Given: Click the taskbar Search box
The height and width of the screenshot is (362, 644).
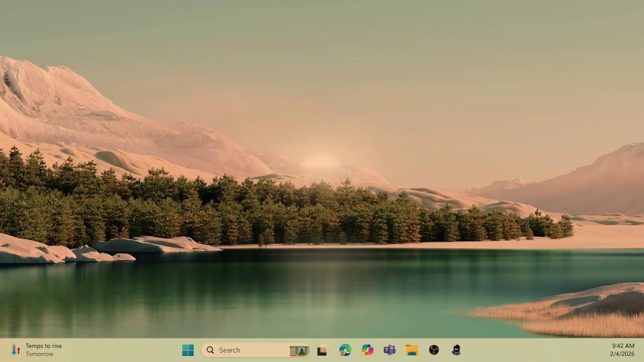Looking at the screenshot, I should pos(256,350).
